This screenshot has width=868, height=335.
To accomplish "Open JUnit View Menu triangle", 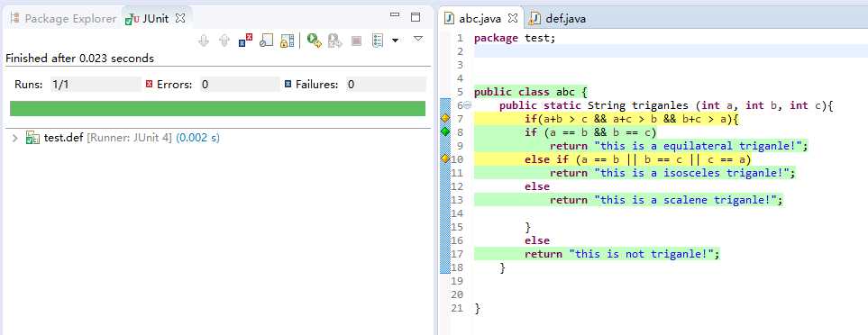I will pyautogui.click(x=418, y=39).
